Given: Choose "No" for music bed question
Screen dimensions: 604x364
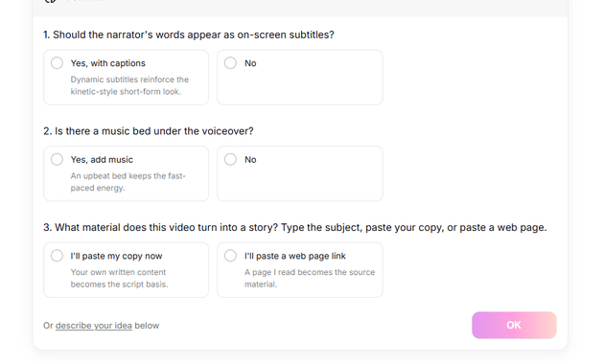Looking at the screenshot, I should click(x=230, y=159).
